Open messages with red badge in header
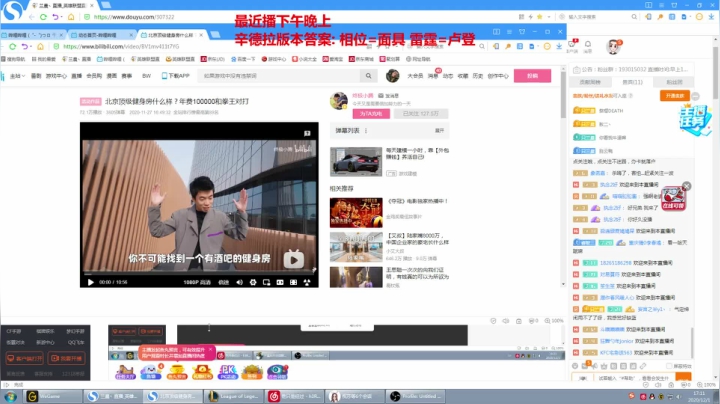Image resolution: width=720 pixels, height=404 pixels. click(x=433, y=76)
